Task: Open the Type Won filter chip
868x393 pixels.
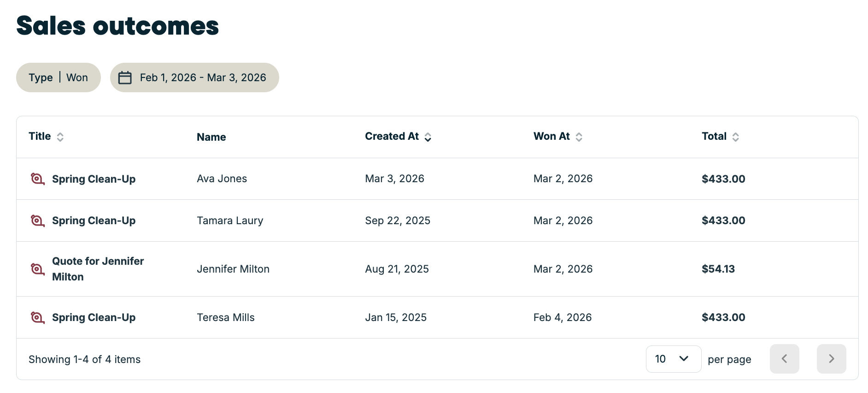Action: coord(58,77)
